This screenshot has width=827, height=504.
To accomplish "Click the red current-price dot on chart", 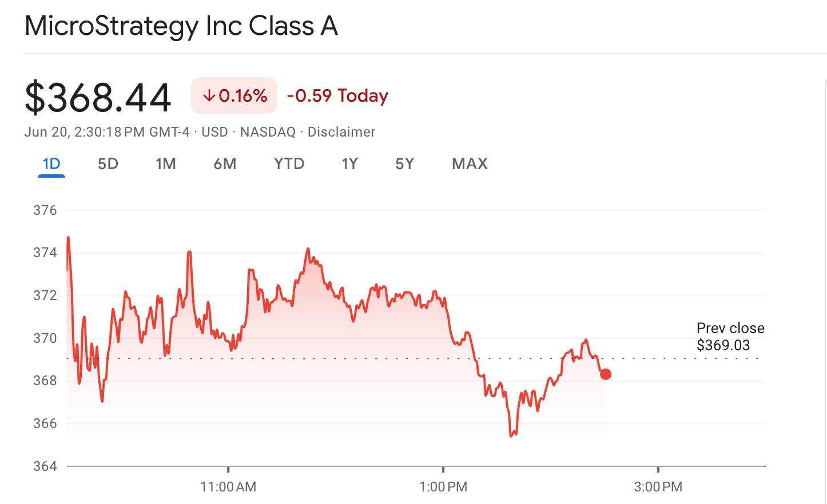I will click(606, 374).
